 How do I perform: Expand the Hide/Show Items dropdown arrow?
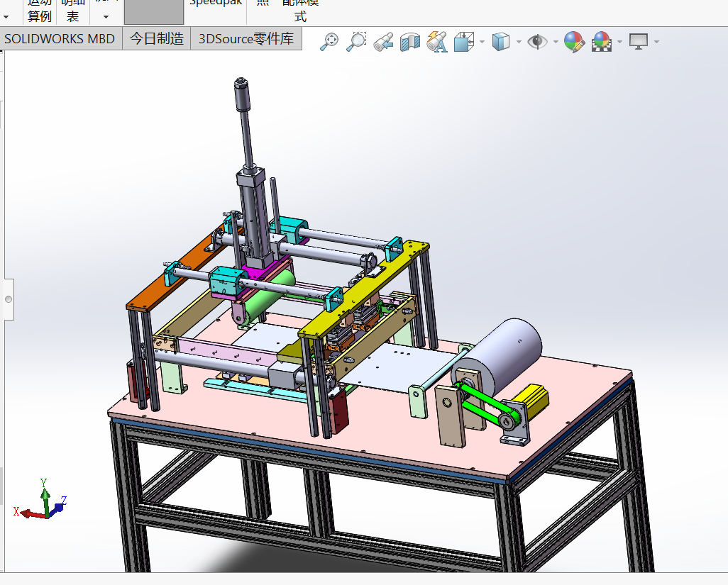click(x=556, y=42)
